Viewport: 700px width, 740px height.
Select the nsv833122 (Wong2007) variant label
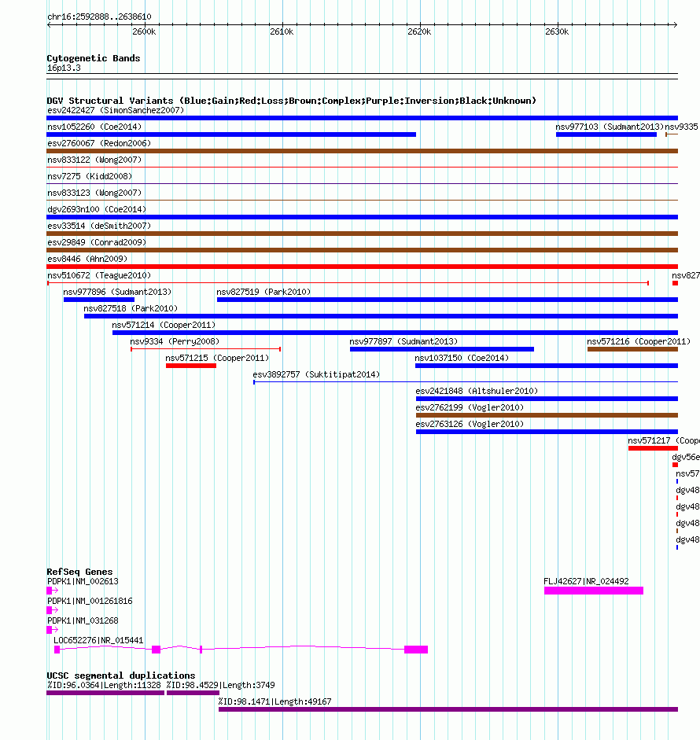coord(94,160)
